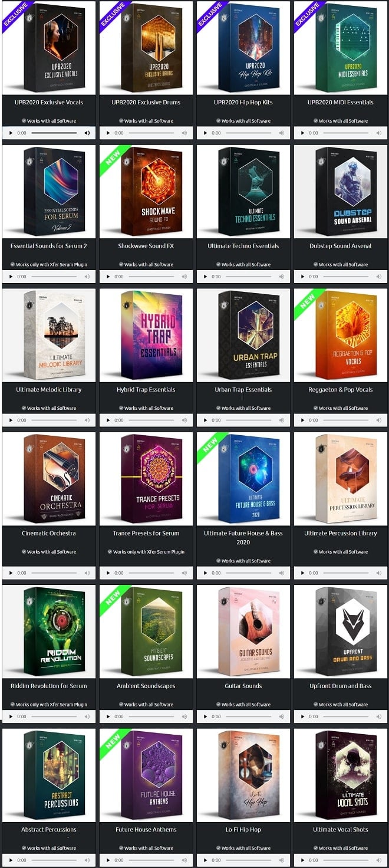The width and height of the screenshot is (389, 868).
Task: Play the UPB2020 Exclusive Vocals audio preview
Action: [x=11, y=133]
